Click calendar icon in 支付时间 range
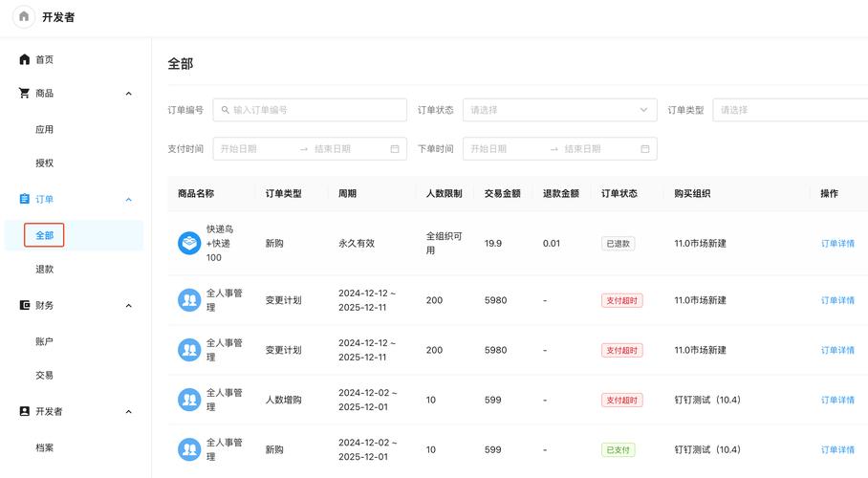This screenshot has height=478, width=868. [x=395, y=149]
